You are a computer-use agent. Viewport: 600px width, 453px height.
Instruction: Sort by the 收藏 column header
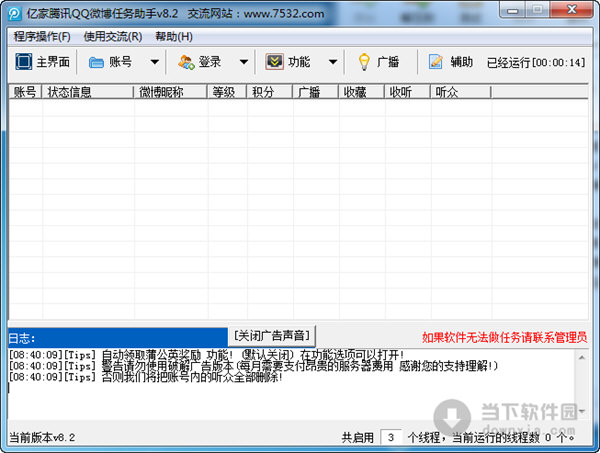pos(361,92)
